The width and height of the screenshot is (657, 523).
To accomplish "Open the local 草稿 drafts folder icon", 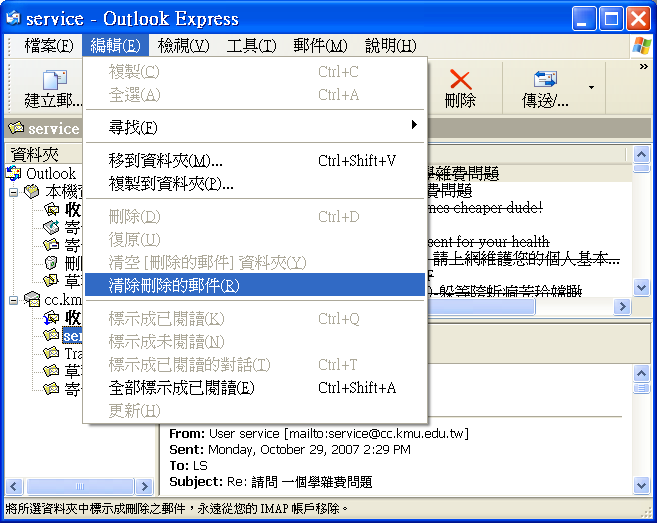I will point(51,280).
